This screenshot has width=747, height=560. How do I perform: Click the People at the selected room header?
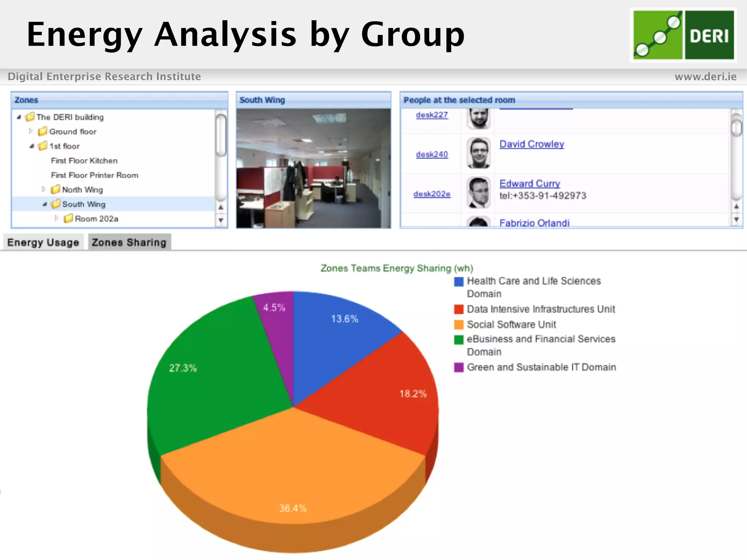[x=571, y=100]
